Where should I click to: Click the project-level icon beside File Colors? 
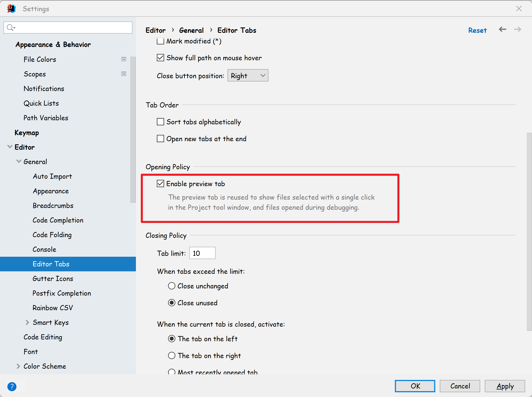point(124,59)
